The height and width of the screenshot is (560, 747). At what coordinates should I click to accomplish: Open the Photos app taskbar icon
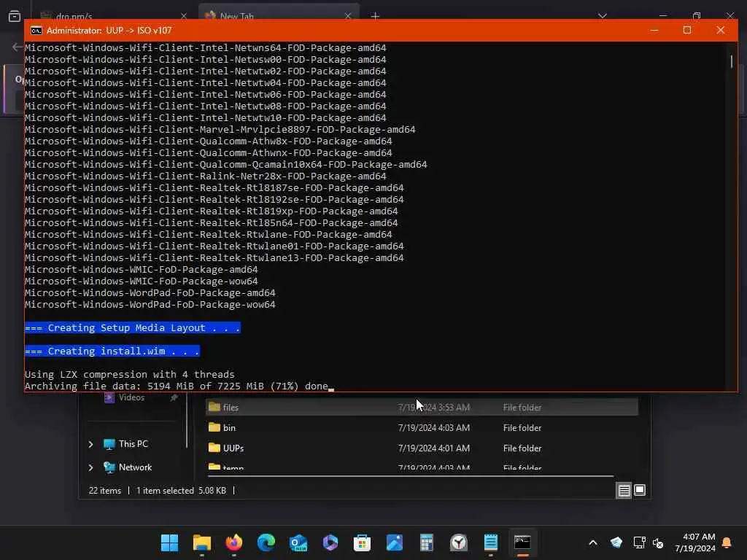point(395,542)
